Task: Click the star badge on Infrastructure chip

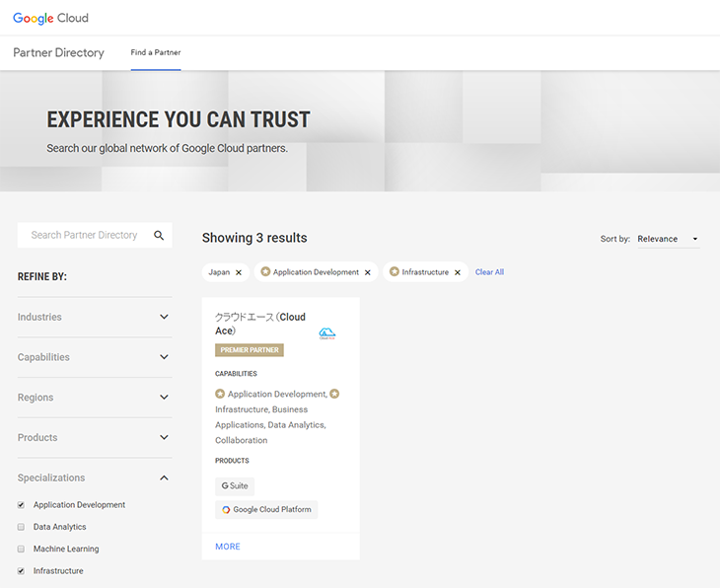Action: tap(394, 272)
